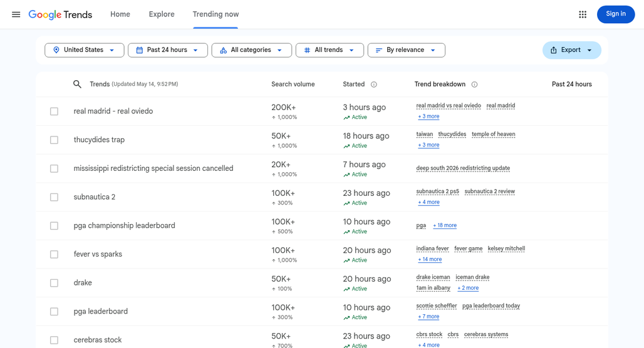Image resolution: width=644 pixels, height=348 pixels.
Task: Click the info icon next to Started
Action: pos(374,84)
